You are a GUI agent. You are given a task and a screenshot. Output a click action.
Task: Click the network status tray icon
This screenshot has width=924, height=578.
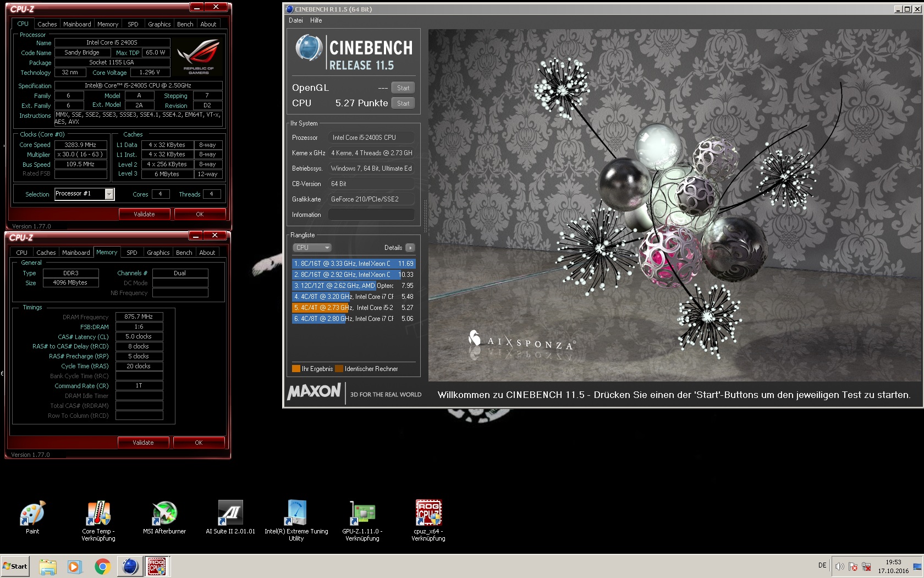tap(866, 566)
